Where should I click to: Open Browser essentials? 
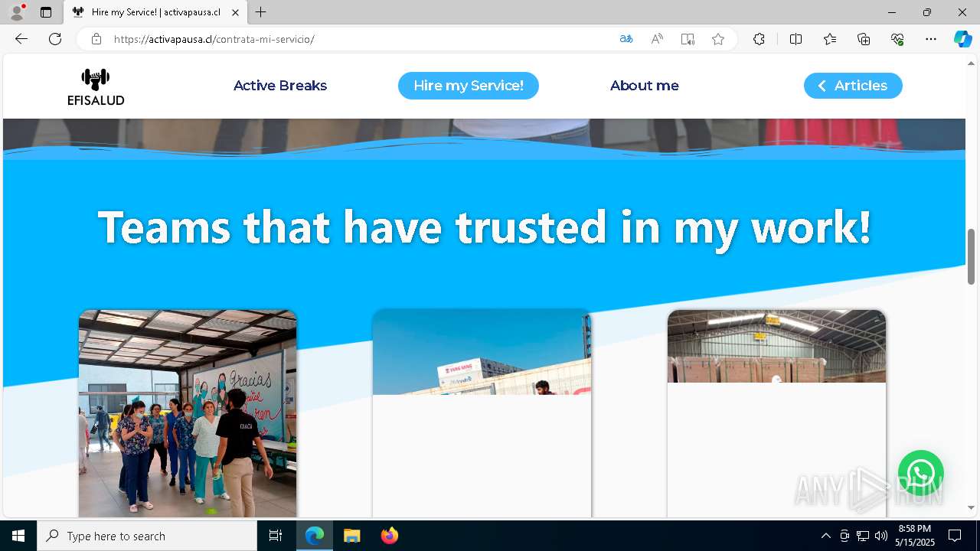(x=897, y=39)
